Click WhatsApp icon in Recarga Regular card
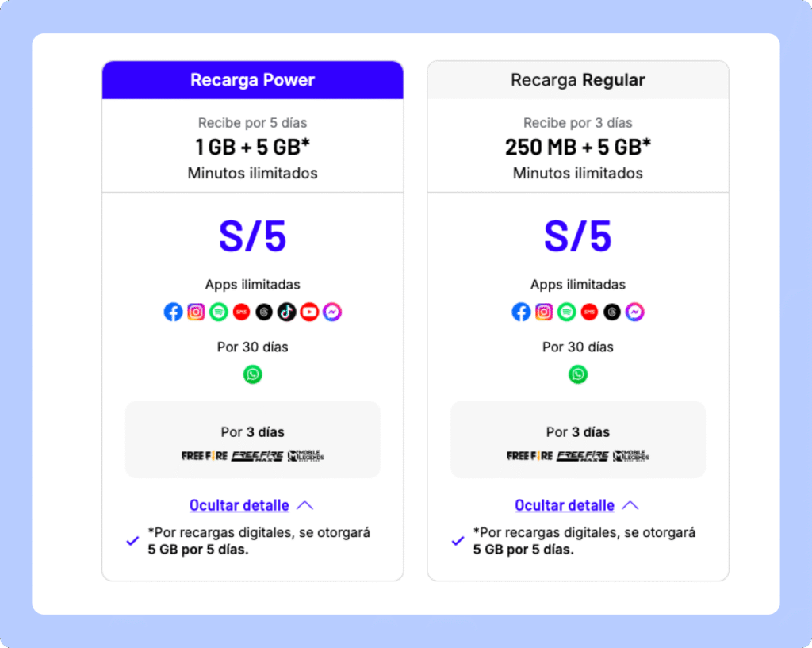Screen dimensions: 812x648 click(578, 374)
